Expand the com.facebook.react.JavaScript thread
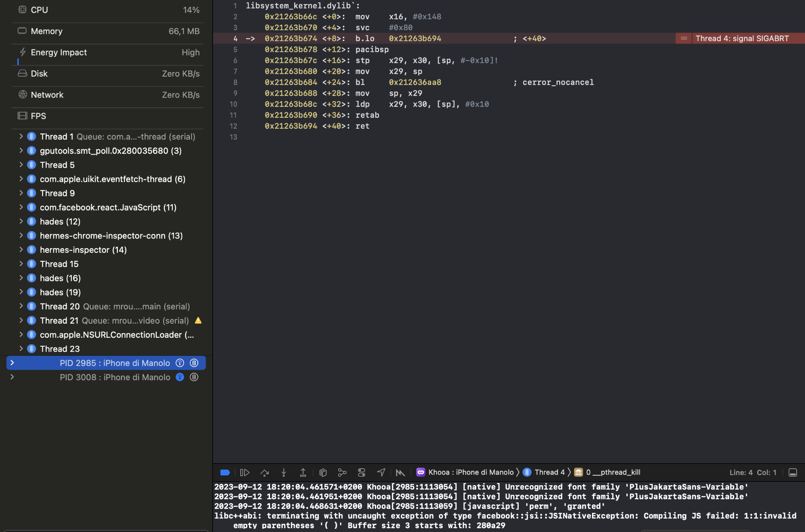The image size is (805, 532). click(x=21, y=207)
